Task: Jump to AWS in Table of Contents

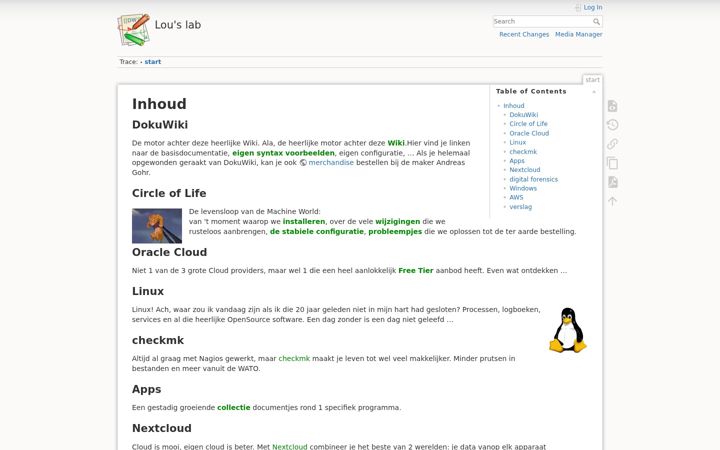Action: (516, 197)
